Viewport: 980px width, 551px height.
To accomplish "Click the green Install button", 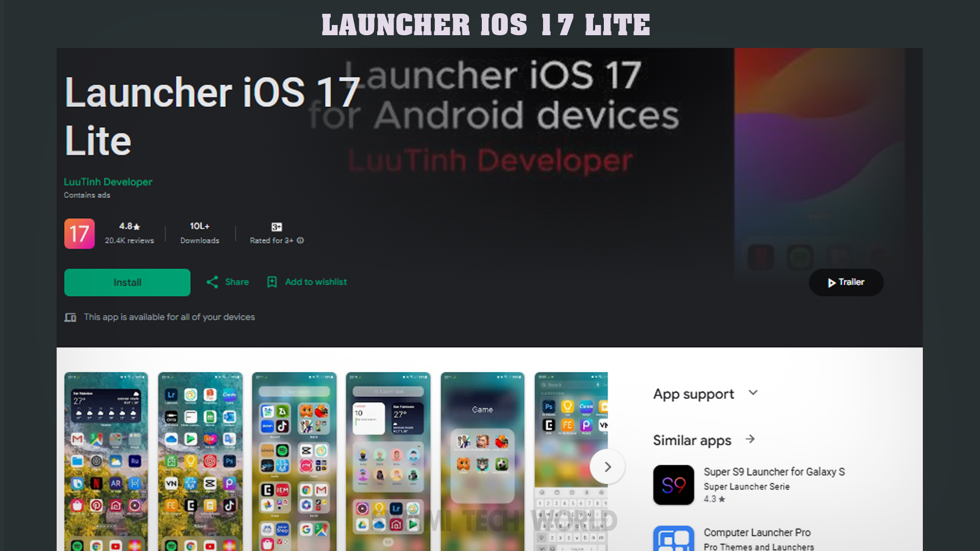I will pos(127,282).
